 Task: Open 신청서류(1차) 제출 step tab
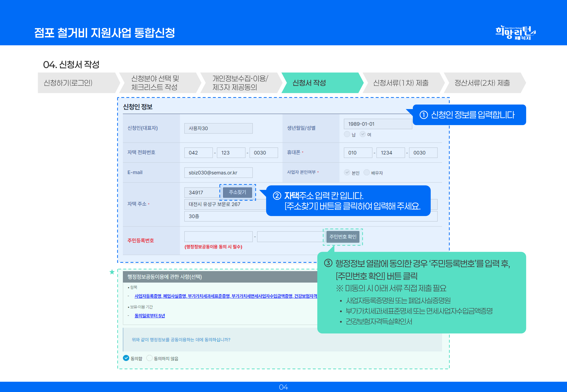pyautogui.click(x=401, y=83)
